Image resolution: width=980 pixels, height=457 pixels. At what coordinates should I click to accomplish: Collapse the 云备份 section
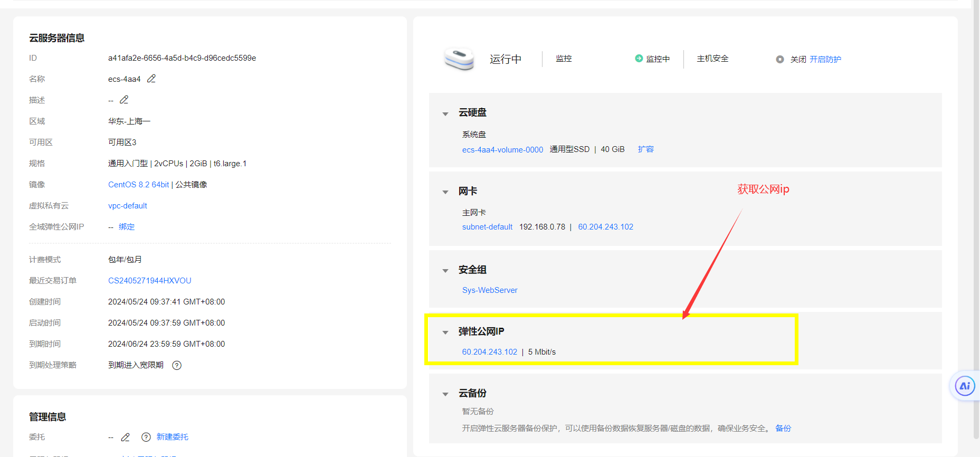coord(445,394)
